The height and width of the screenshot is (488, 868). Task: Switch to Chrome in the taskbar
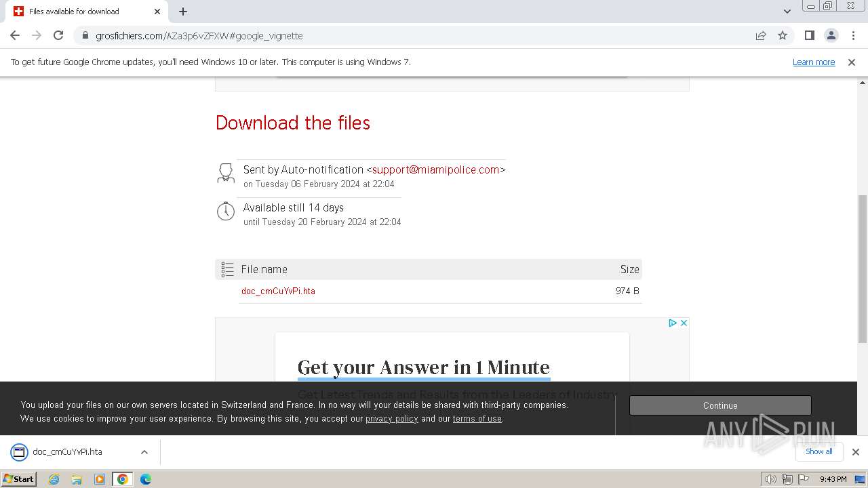[123, 479]
